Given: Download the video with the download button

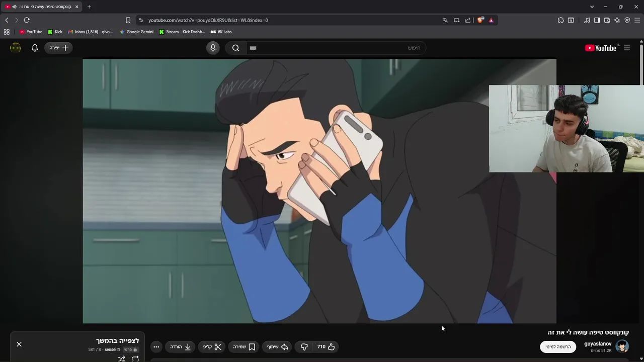Looking at the screenshot, I should [x=180, y=347].
